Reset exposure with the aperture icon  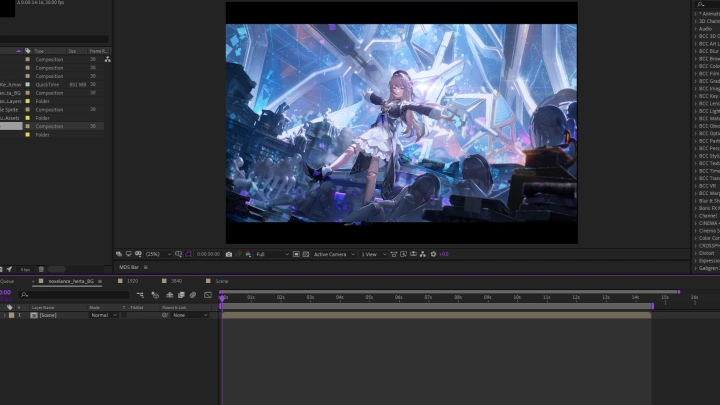433,254
